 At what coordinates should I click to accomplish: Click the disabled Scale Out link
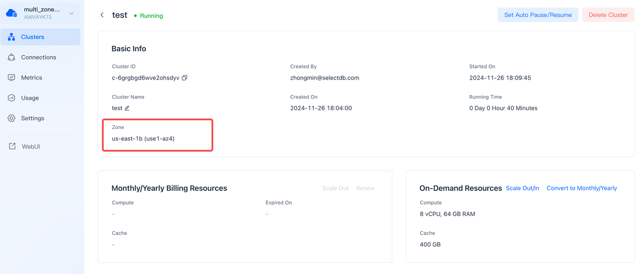[x=335, y=188]
